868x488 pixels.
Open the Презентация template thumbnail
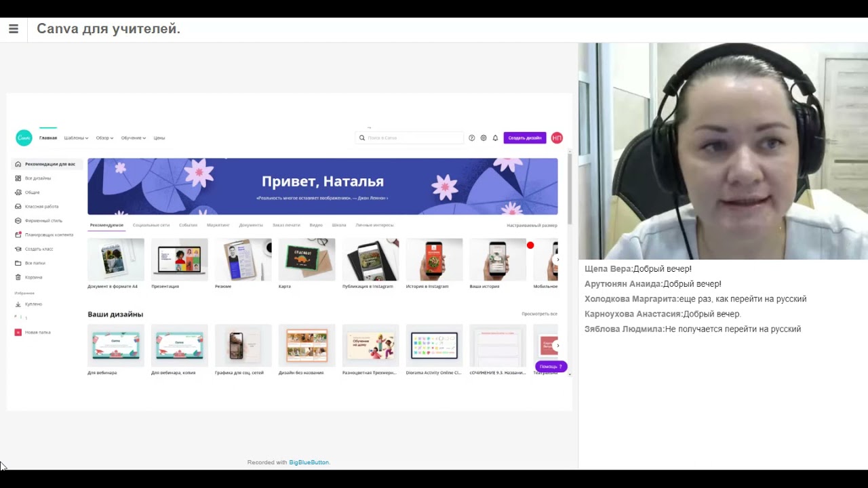point(180,260)
